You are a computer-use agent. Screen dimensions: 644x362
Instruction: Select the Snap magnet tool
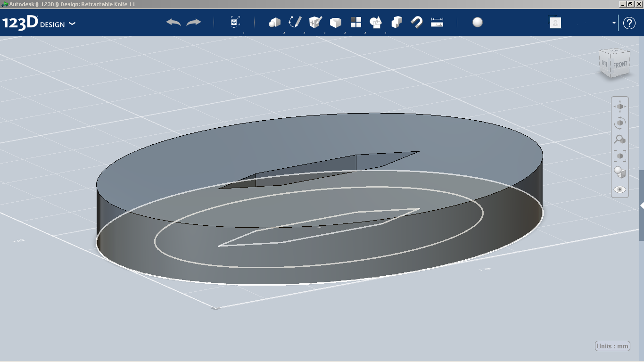coord(417,23)
